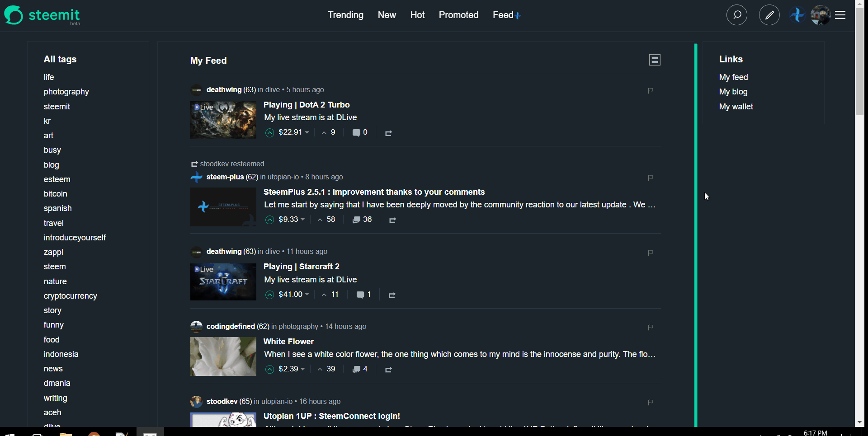Viewport: 868px width, 436px height.
Task: Open the Starcraft 2 post thumbnail
Action: pyautogui.click(x=223, y=282)
